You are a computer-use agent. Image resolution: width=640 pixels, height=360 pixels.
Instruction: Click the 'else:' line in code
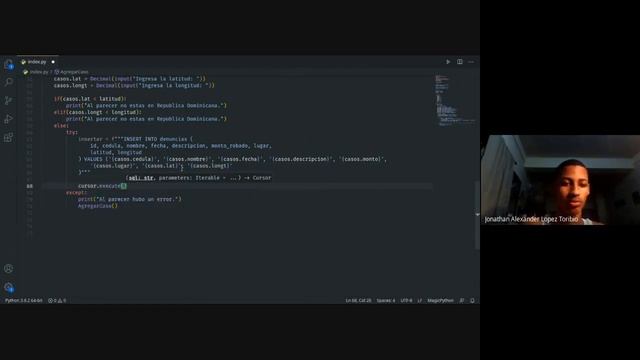tap(61, 126)
